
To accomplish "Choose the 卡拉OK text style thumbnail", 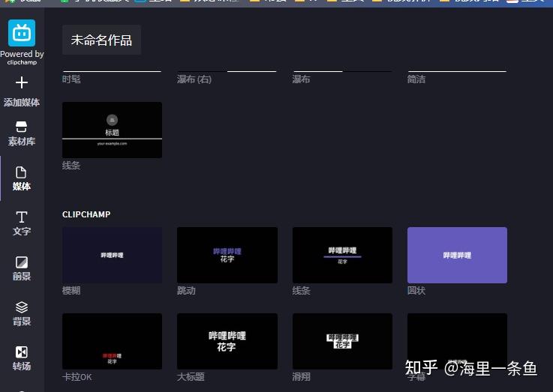I will point(112,341).
